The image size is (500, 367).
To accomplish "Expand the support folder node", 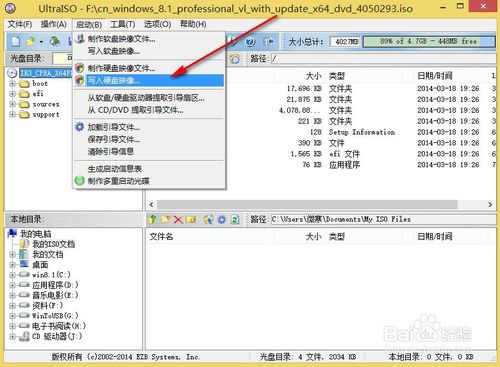I will (x=12, y=114).
